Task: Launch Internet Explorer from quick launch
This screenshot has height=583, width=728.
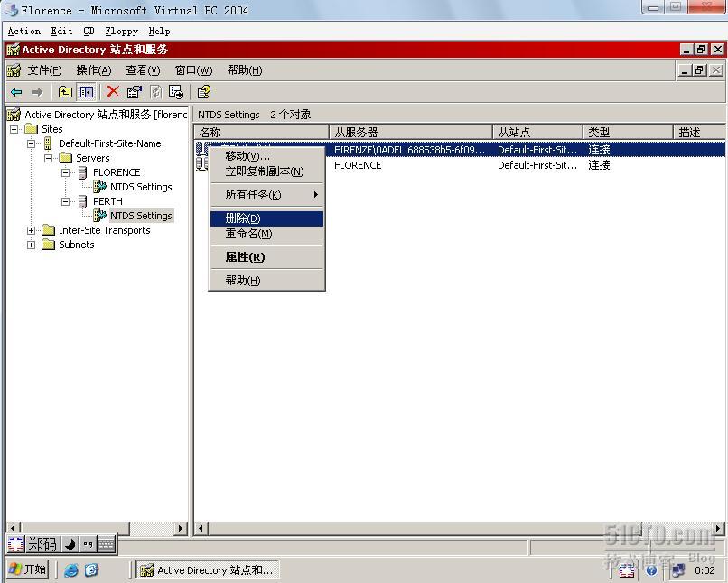Action: (x=71, y=570)
